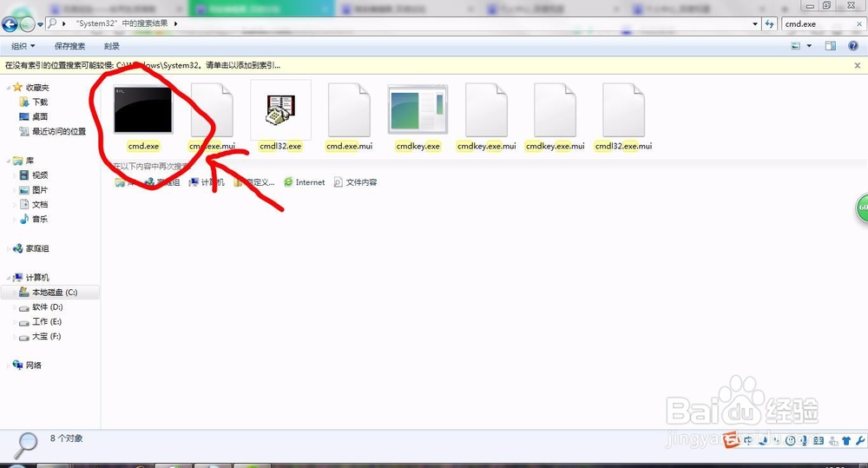Collapse the 收藏夹 tree arrow
868x468 pixels.
point(9,88)
